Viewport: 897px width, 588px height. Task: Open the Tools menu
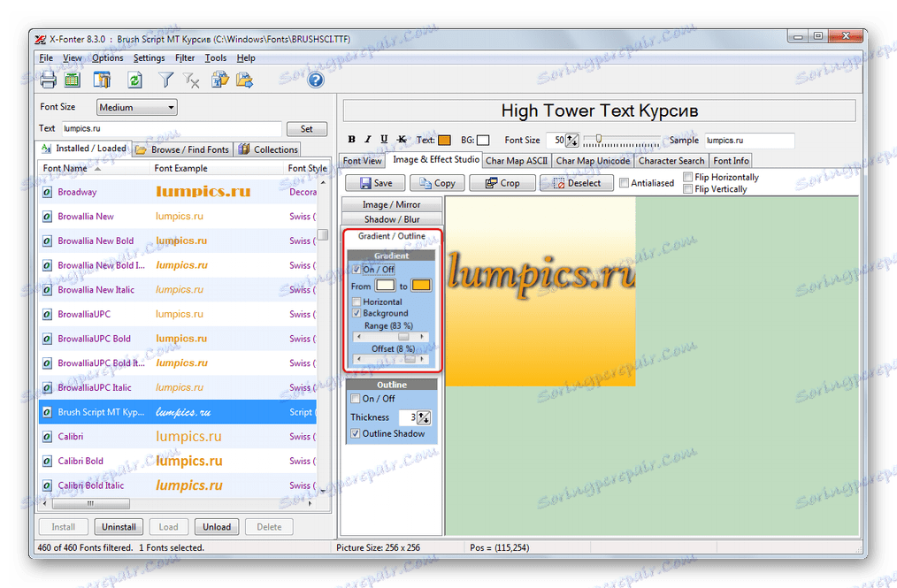[216, 57]
